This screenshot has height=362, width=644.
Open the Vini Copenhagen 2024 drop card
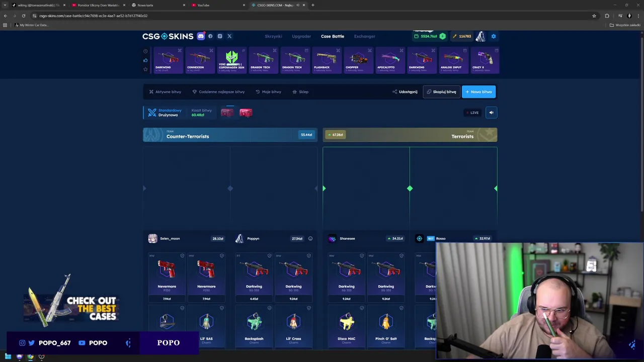click(231, 60)
